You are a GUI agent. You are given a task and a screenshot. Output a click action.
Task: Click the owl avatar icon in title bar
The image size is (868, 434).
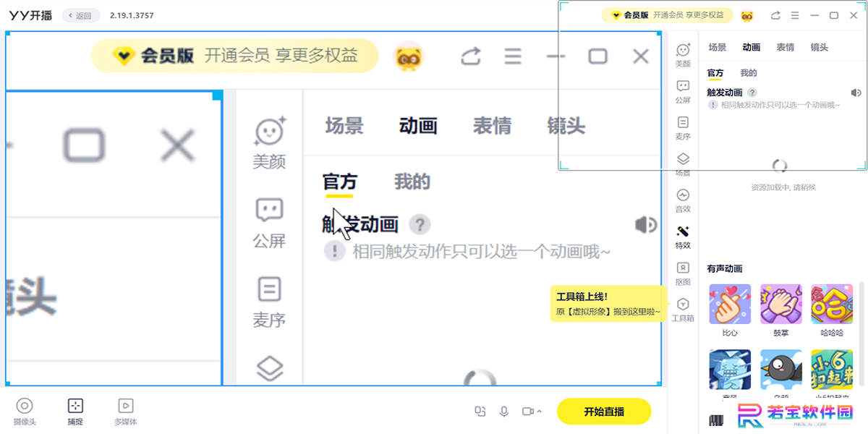click(x=747, y=15)
